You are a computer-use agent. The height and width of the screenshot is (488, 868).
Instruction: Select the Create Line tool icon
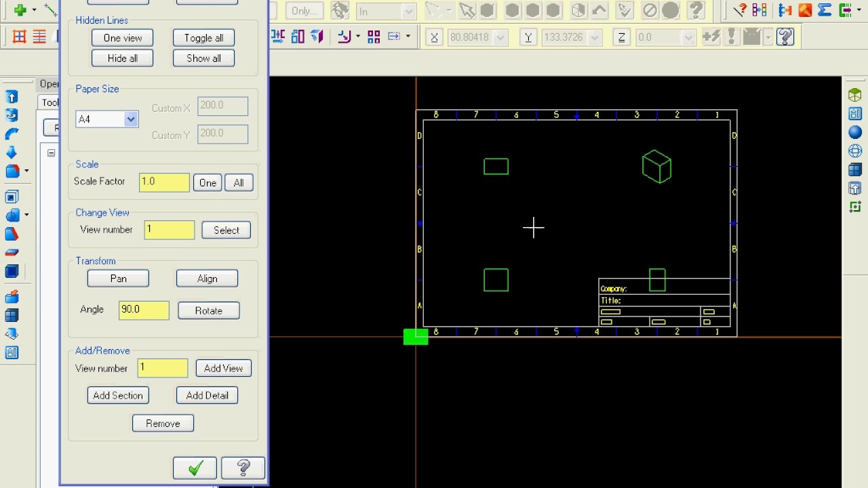click(51, 10)
